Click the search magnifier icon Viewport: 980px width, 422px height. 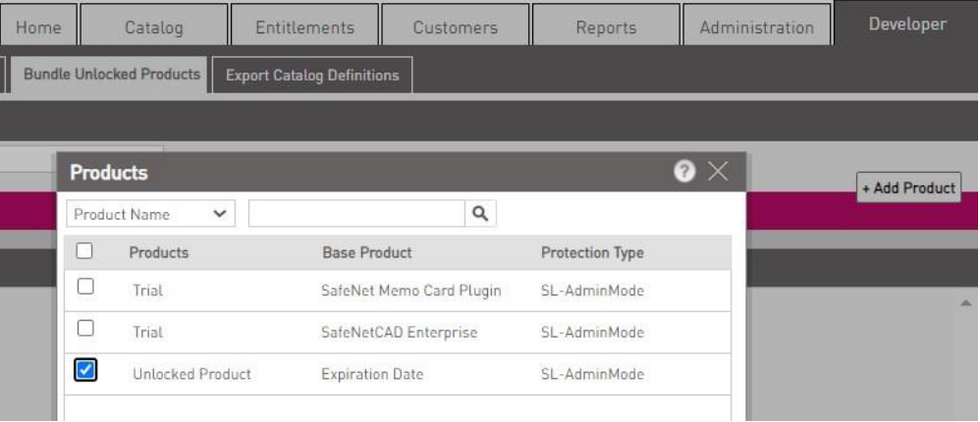tap(481, 214)
